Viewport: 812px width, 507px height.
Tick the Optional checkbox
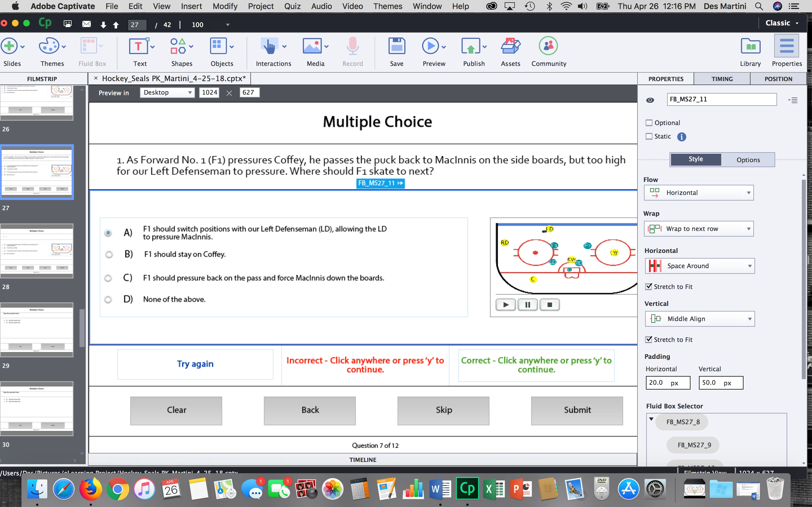pos(649,123)
